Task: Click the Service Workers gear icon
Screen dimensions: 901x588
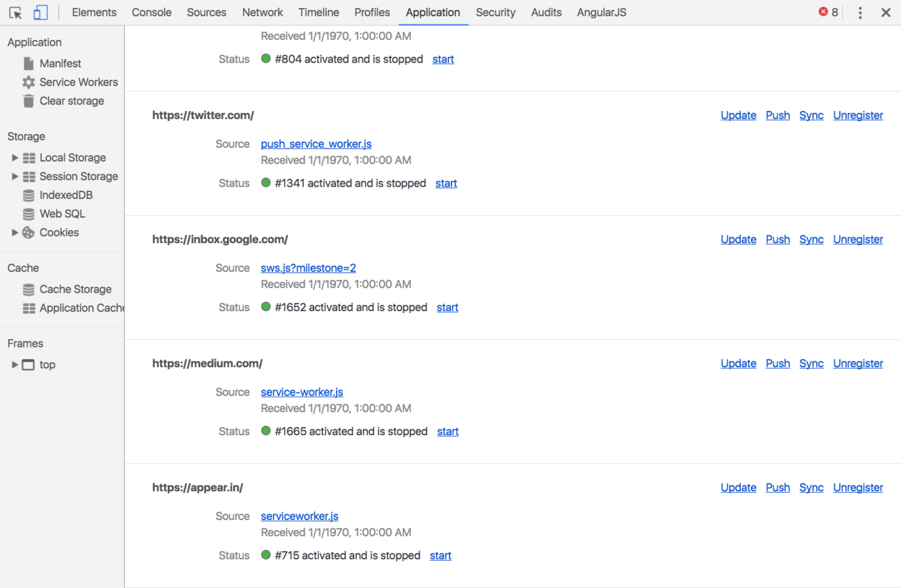Action: pos(29,82)
